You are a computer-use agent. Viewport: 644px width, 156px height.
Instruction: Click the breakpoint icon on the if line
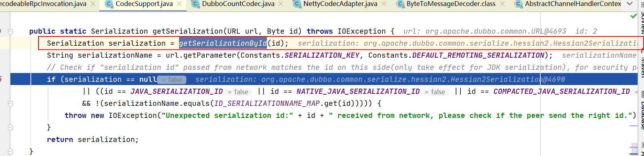pyautogui.click(x=1, y=79)
